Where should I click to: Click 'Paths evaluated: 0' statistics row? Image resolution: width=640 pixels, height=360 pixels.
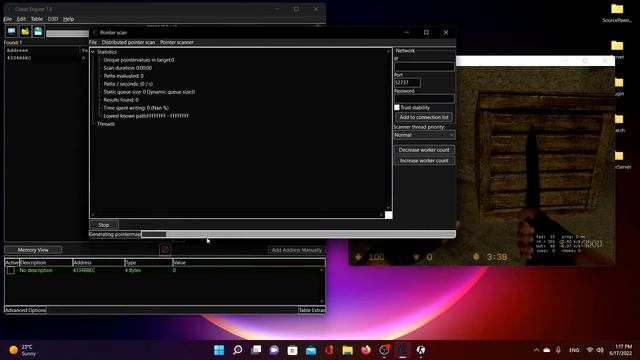point(123,76)
